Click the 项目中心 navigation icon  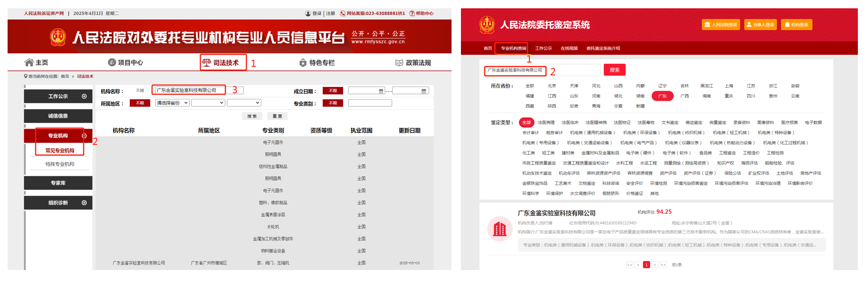(x=112, y=62)
